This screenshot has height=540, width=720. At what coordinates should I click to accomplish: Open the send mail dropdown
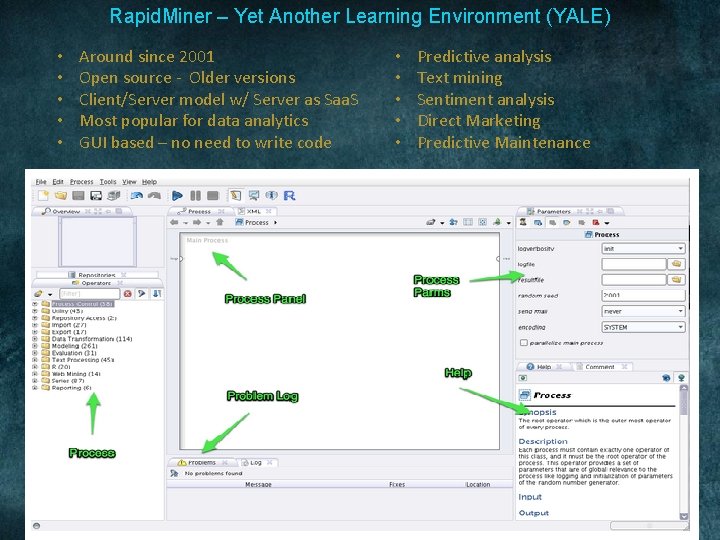(643, 311)
